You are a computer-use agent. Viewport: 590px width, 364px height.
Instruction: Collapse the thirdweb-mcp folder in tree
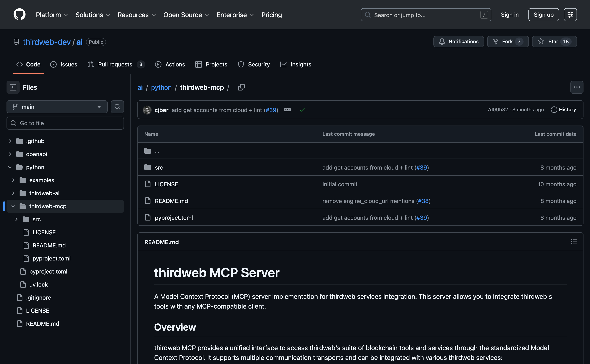tap(13, 206)
